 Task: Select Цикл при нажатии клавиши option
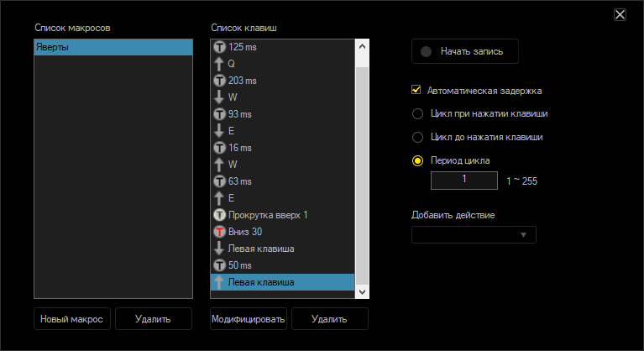417,113
